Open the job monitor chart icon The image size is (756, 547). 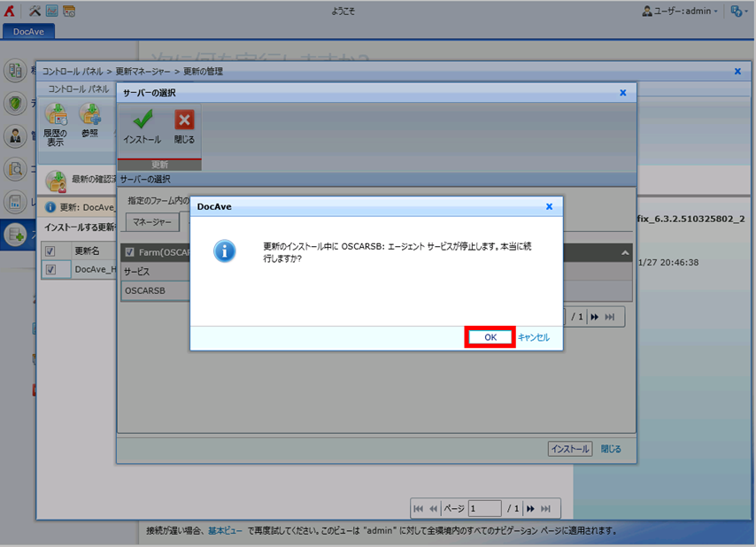point(51,11)
